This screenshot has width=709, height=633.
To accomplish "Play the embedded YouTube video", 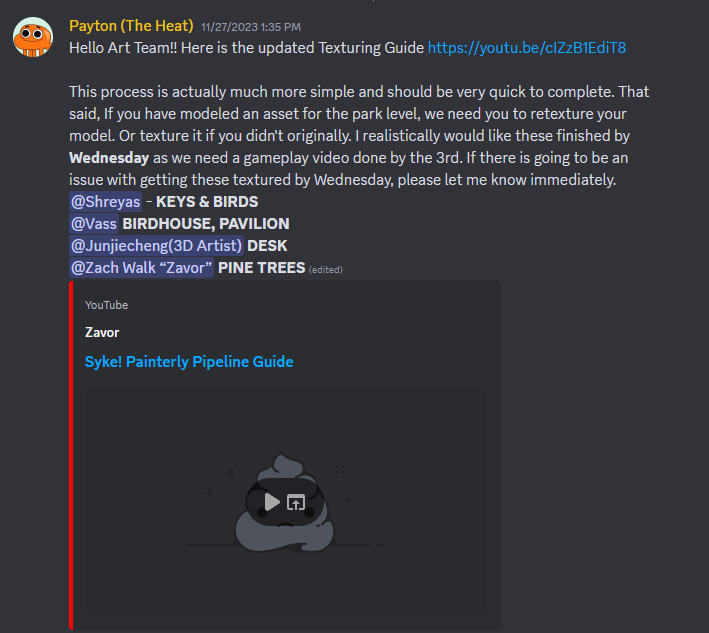I will pyautogui.click(x=272, y=502).
